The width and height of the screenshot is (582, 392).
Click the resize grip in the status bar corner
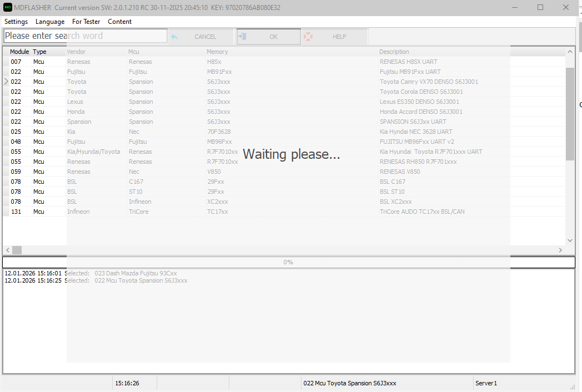572,386
